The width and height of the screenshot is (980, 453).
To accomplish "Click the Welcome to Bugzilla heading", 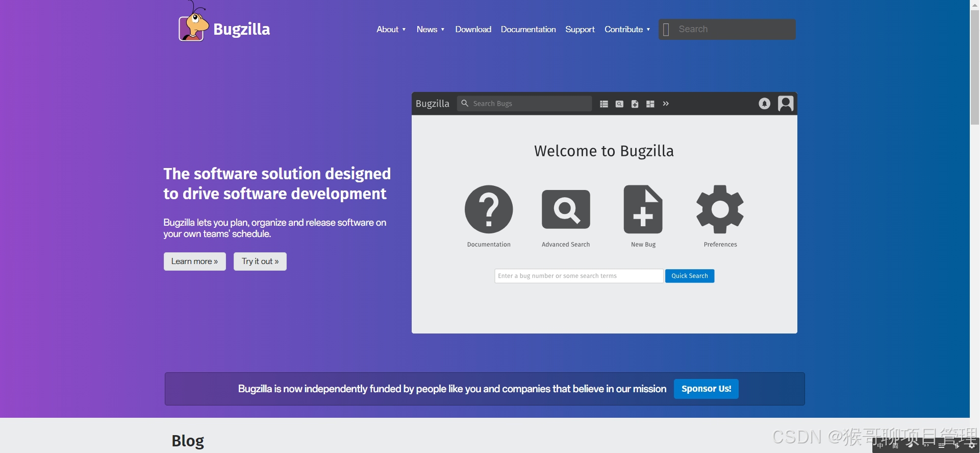I will coord(604,151).
